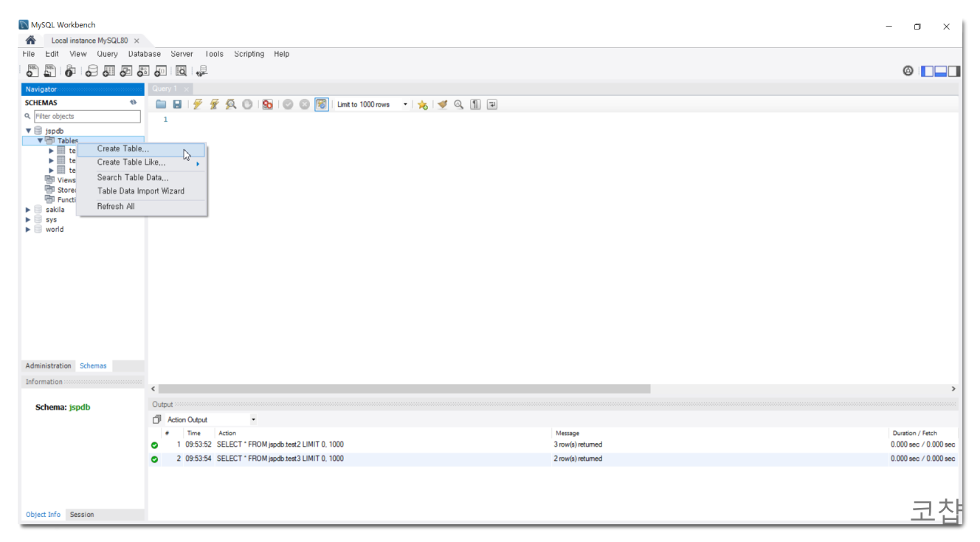Viewport: 980px width, 542px height.
Task: Click the Filter objects search field
Action: (x=87, y=117)
